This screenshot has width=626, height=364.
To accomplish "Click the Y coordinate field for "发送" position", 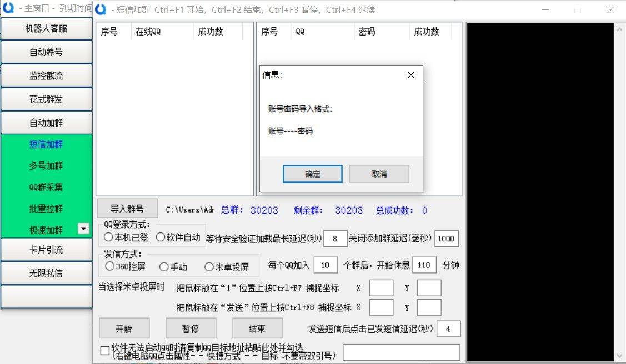I will click(x=429, y=307).
